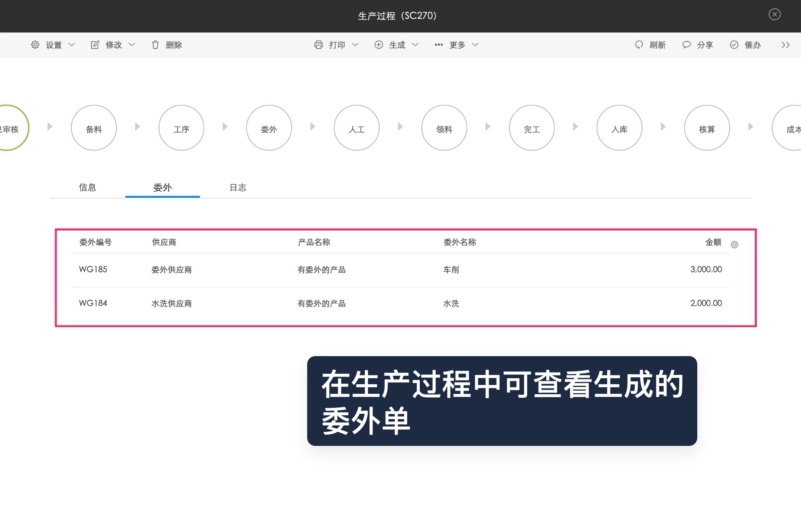Click the 催办 checkmark icon
This screenshot has height=532, width=801.
(734, 45)
